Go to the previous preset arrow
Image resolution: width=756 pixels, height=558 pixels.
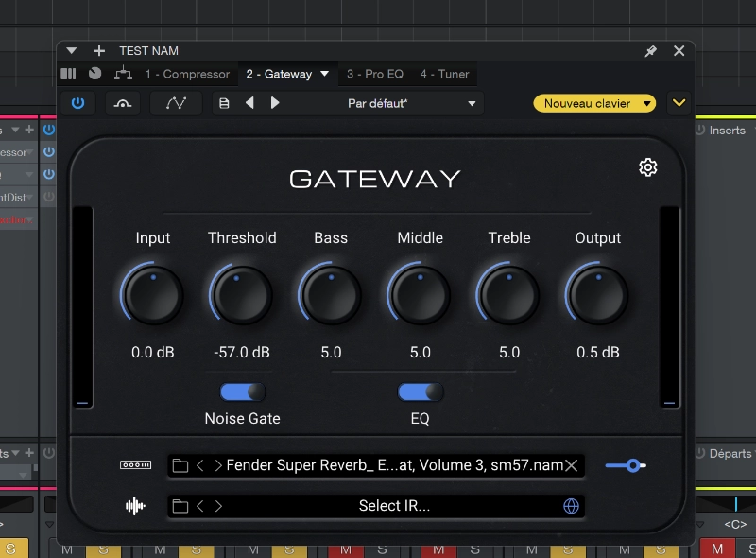coord(249,103)
